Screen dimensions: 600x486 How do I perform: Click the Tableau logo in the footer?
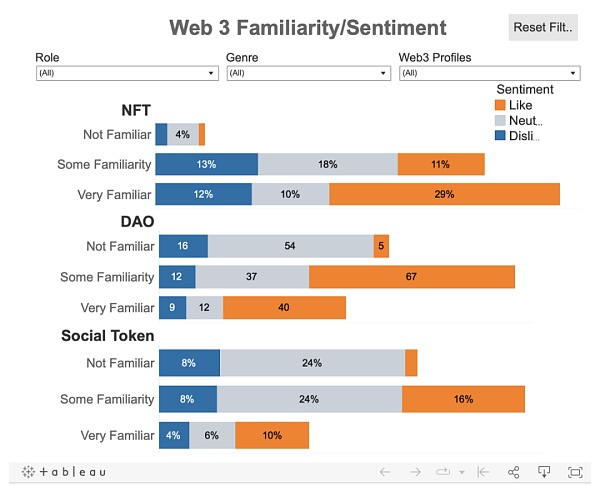pos(63,472)
